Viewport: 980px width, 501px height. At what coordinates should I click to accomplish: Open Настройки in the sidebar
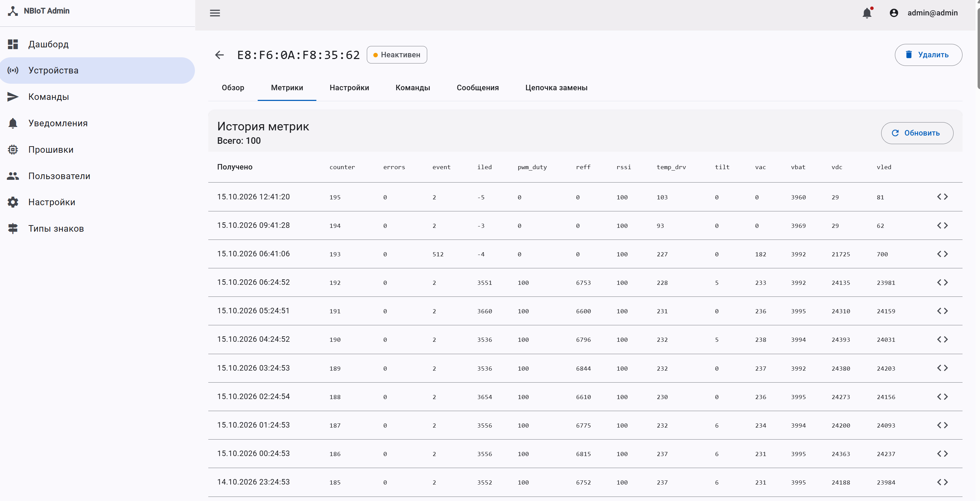(x=97, y=202)
